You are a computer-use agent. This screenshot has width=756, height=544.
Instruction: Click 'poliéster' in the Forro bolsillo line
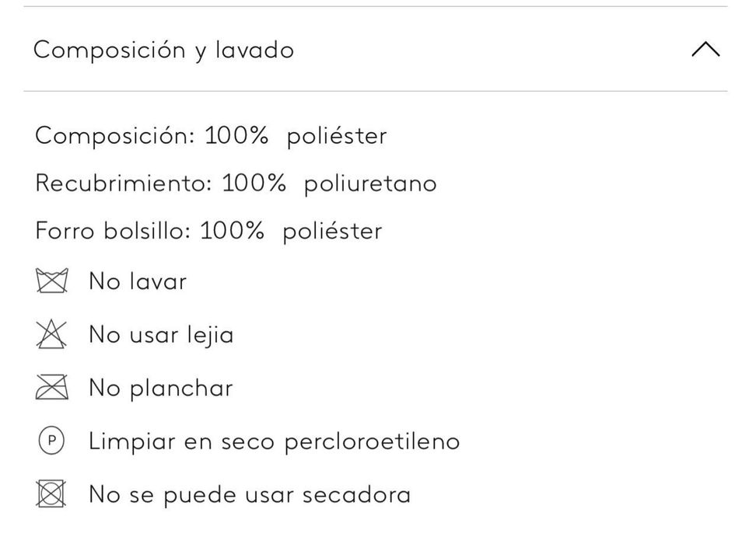tap(332, 231)
